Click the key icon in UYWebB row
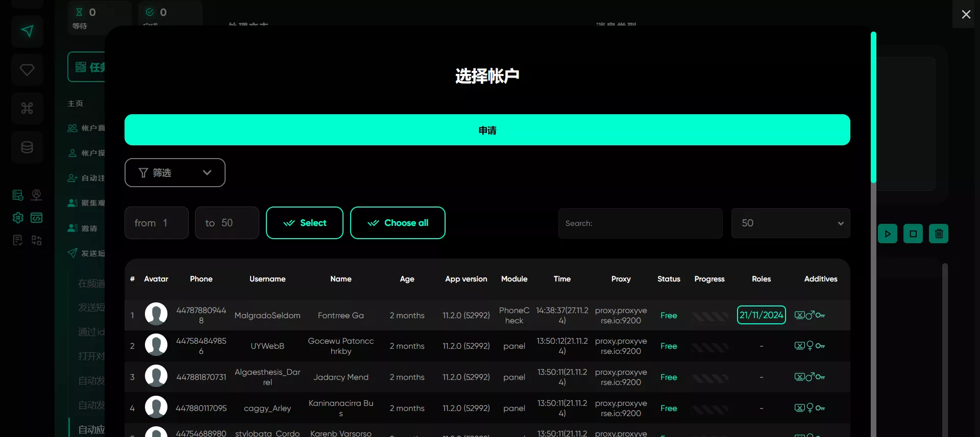980x437 pixels. 820,346
